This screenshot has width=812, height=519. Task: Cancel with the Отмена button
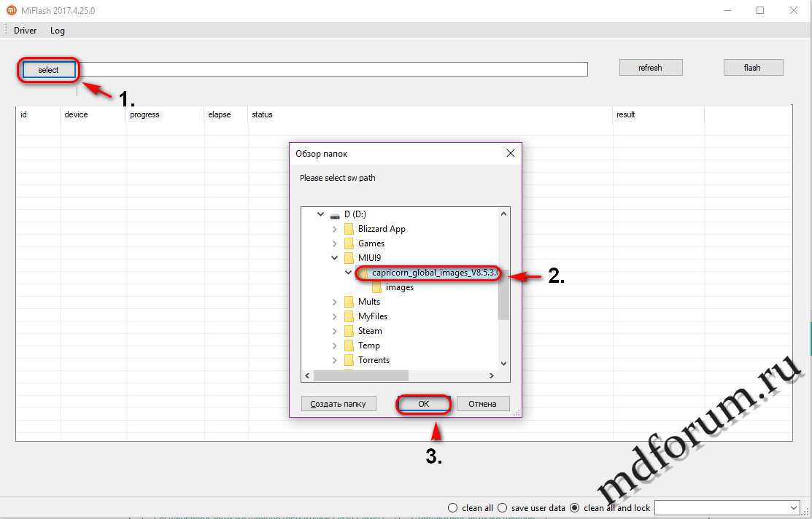pos(482,404)
